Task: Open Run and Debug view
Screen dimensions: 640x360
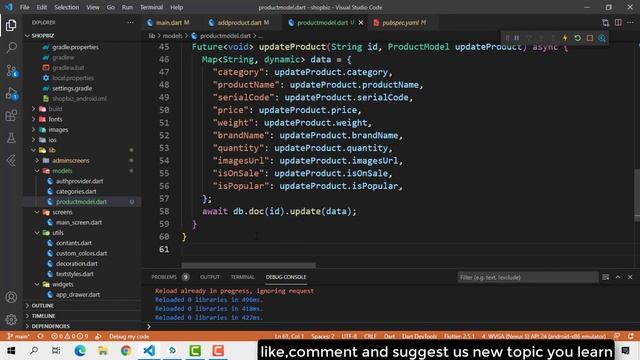Action: click(x=11, y=93)
